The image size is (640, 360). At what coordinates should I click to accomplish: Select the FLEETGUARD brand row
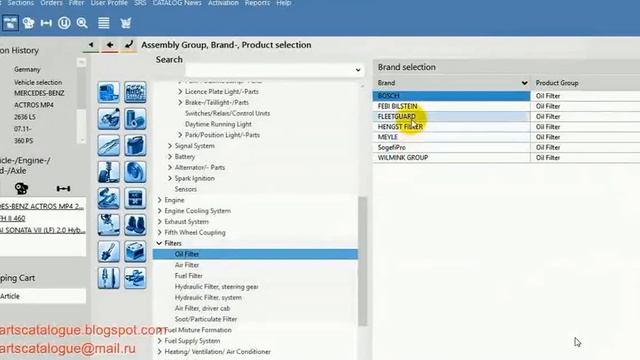tap(451, 116)
